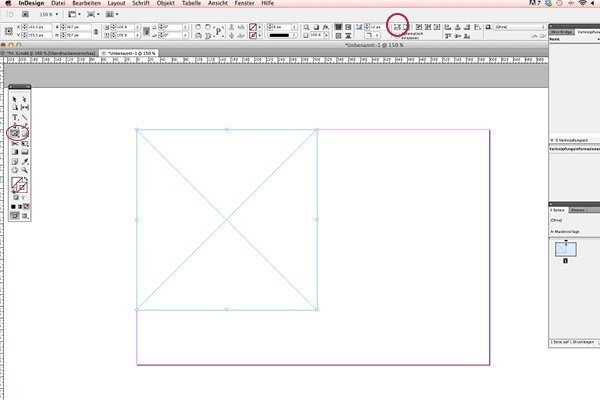600x400 pixels.
Task: Open the opacity 100 % slider arrow
Action: pos(326,35)
